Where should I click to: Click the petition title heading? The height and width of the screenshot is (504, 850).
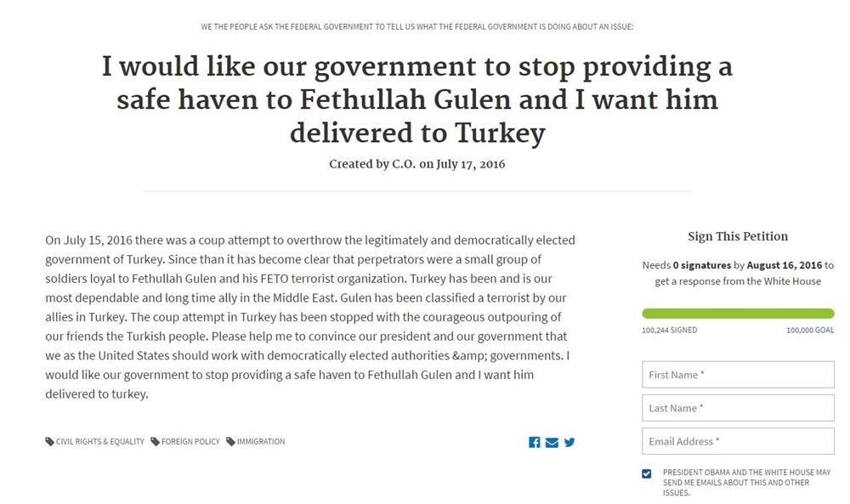[416, 99]
